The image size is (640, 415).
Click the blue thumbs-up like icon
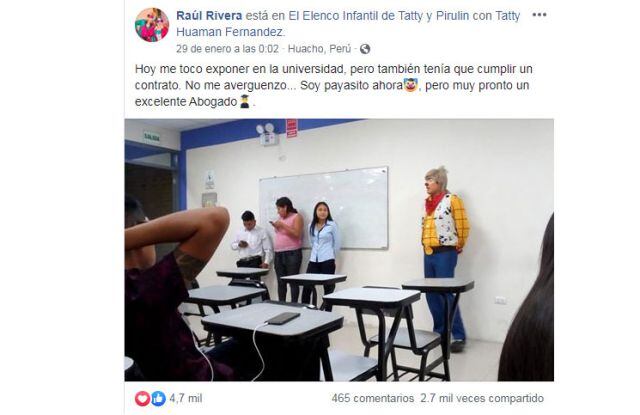point(158,398)
